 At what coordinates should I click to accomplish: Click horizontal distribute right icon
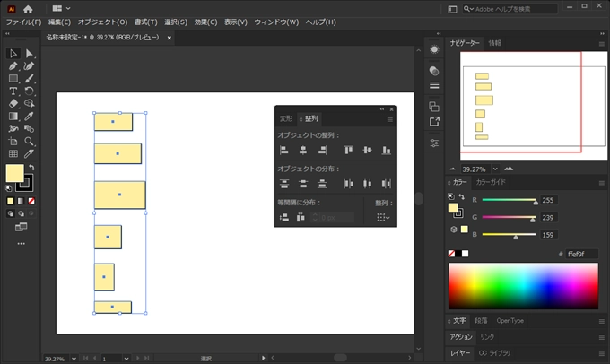(386, 184)
